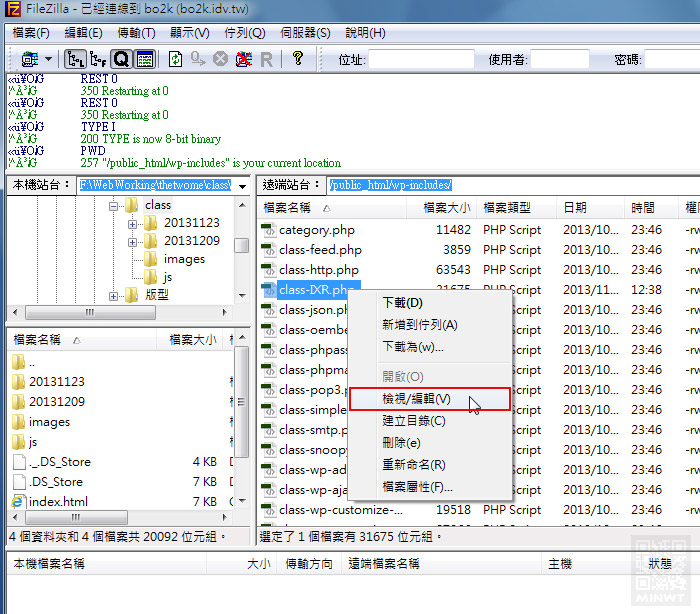Select images folder icon in local list
Screen dimensions: 700x614
point(18,422)
